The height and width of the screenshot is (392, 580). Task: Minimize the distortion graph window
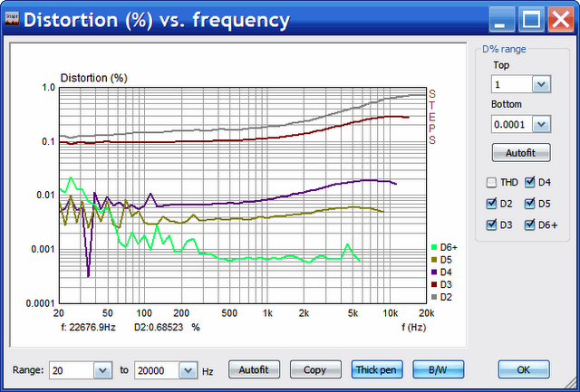[x=502, y=17]
